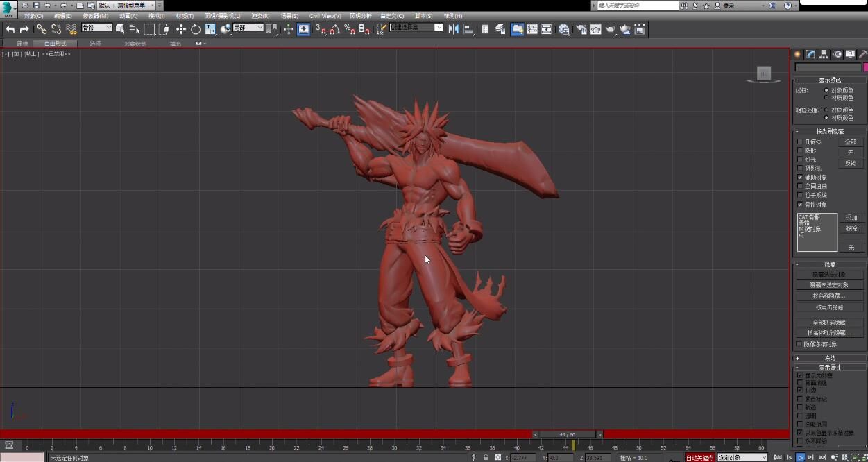Open the Curve Editor icon
The height and width of the screenshot is (462, 868).
pyautogui.click(x=531, y=29)
